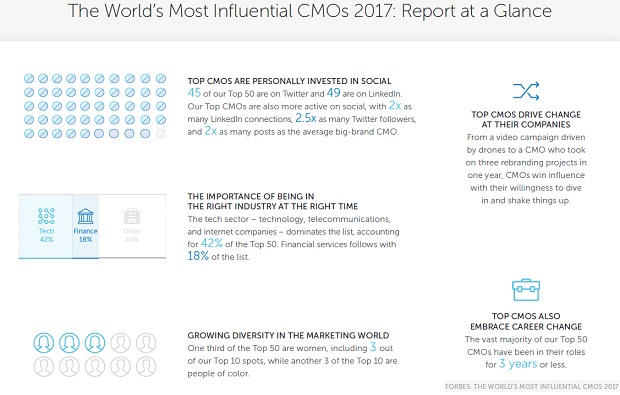This screenshot has height=395, width=620.
Task: Click the '42%' tech sector figure in text
Action: tap(212, 243)
